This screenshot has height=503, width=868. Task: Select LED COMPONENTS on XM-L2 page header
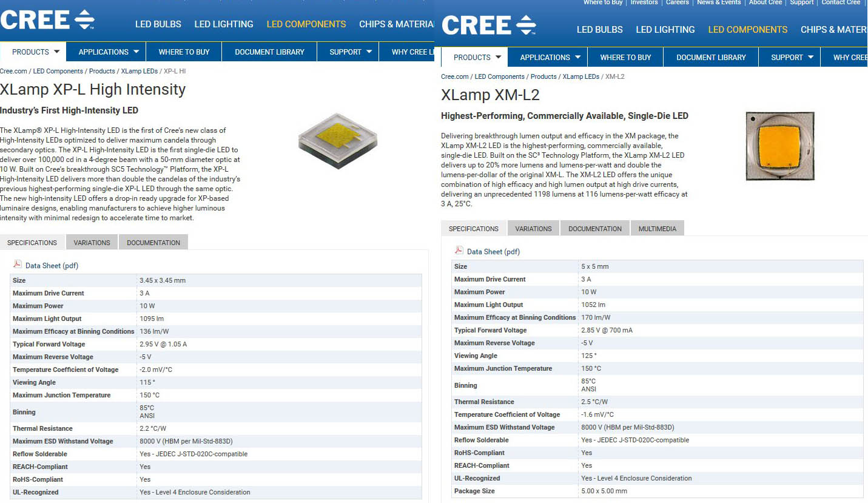pos(748,30)
